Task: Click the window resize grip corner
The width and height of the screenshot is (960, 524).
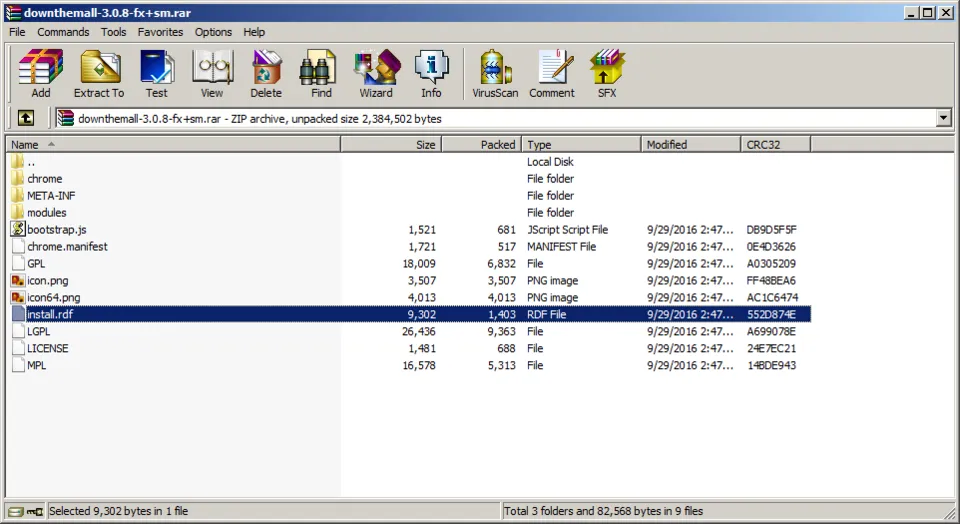Action: [950, 514]
